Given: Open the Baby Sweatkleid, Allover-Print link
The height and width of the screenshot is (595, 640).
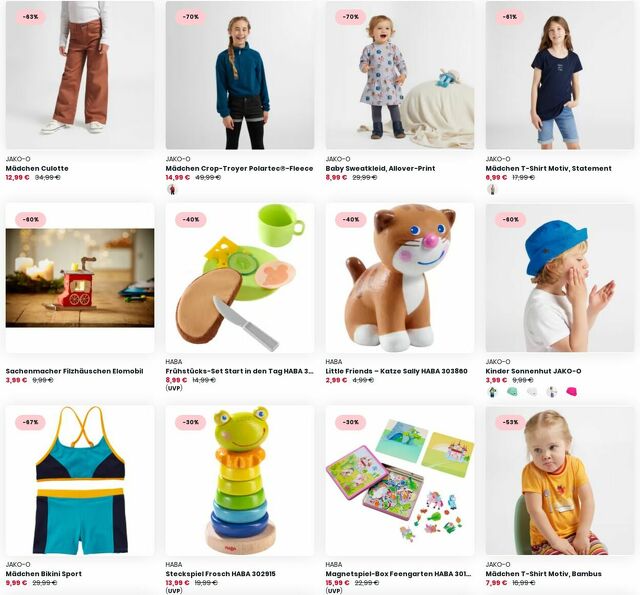Looking at the screenshot, I should 380,168.
